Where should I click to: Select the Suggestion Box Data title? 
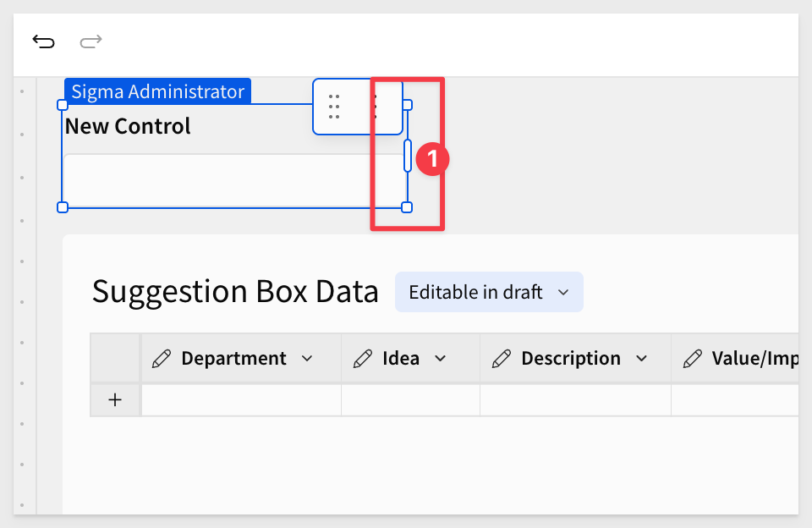coord(235,292)
